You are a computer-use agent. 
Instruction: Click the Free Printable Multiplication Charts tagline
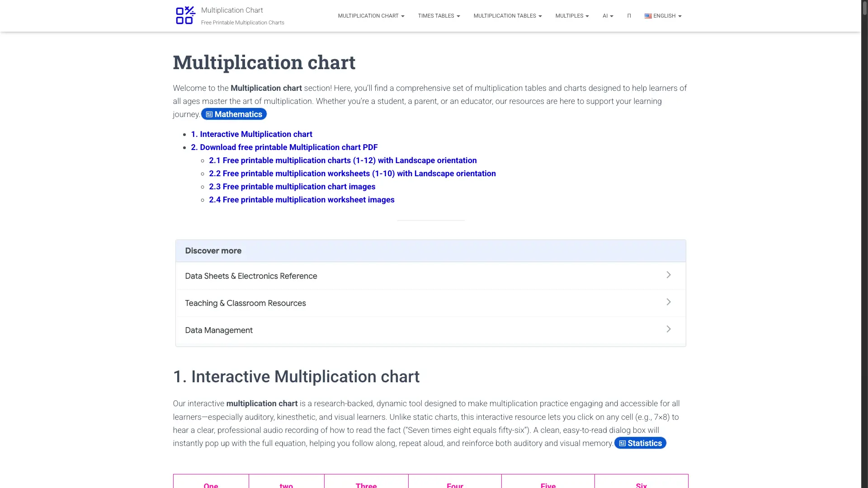pos(243,23)
